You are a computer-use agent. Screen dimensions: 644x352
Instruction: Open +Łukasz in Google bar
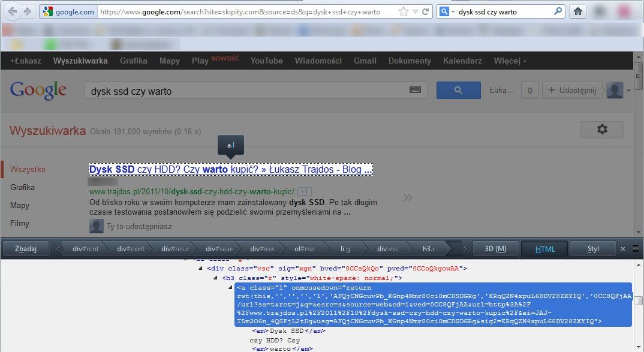coord(25,61)
